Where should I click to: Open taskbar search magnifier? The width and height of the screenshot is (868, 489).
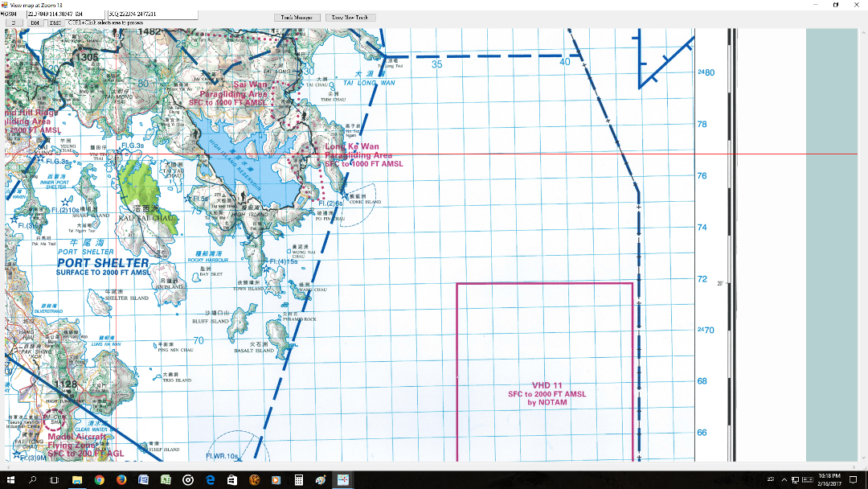33,479
